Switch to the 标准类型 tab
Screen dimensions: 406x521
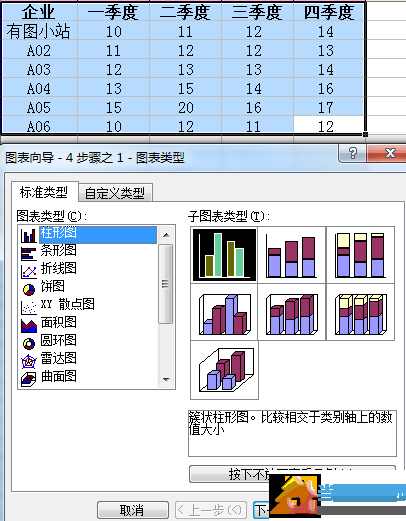(x=44, y=192)
